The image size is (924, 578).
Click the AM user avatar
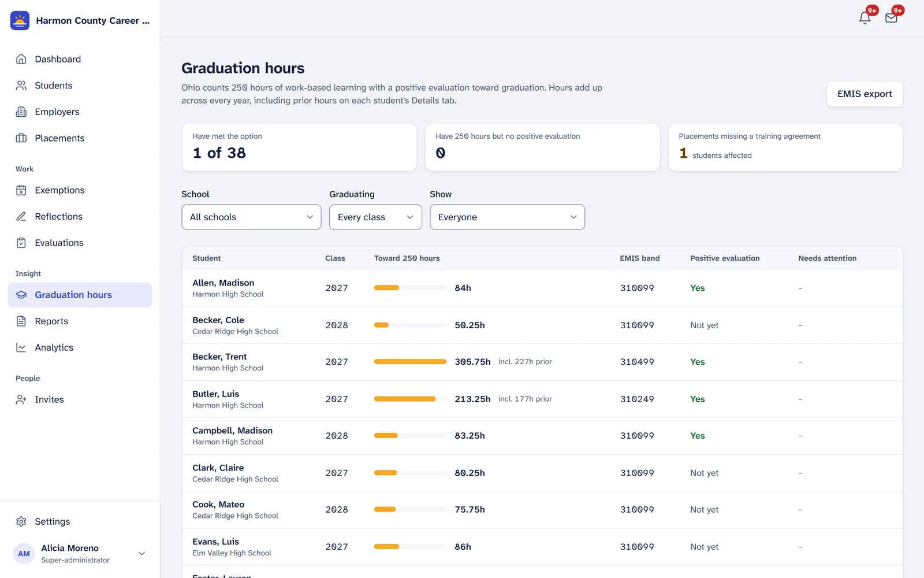pos(24,554)
